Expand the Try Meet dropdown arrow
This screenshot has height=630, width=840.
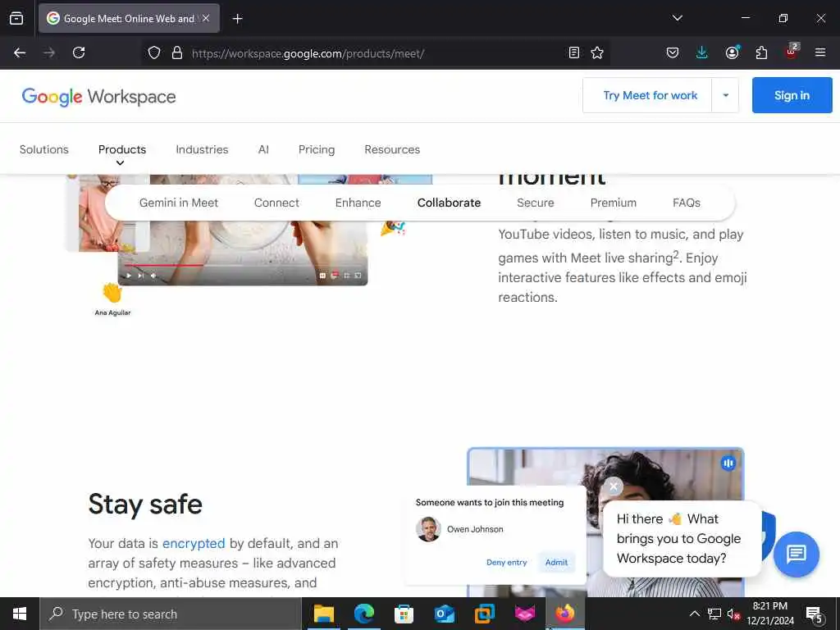[725, 95]
